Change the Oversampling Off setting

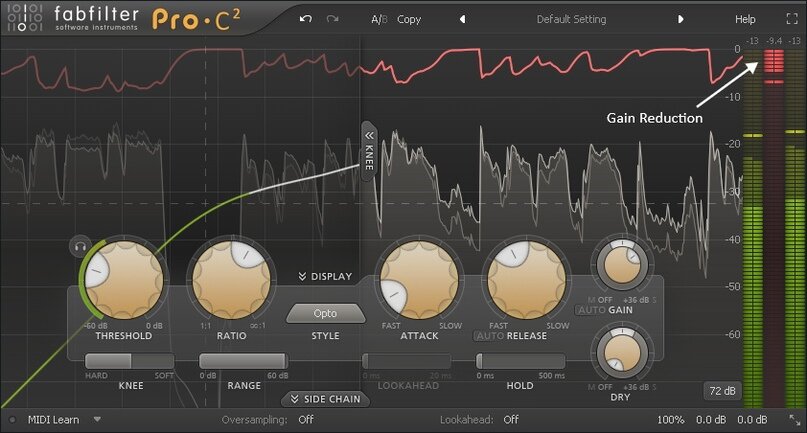point(306,420)
